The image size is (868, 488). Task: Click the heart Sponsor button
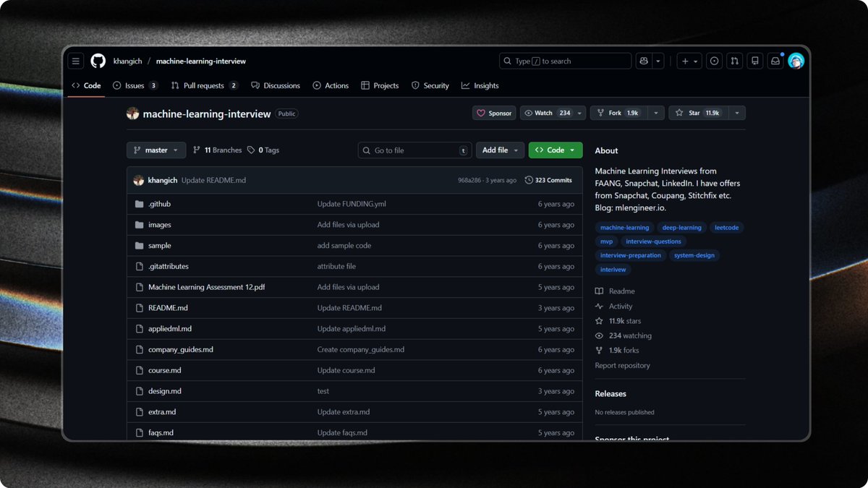coord(494,114)
